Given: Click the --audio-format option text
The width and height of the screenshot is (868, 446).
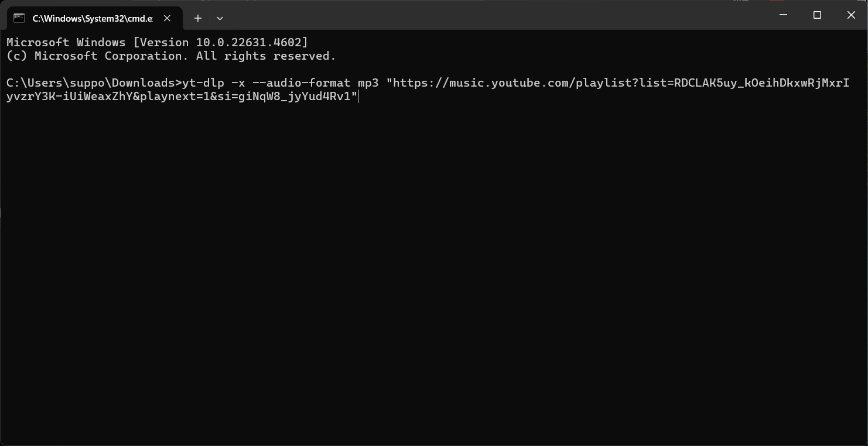Looking at the screenshot, I should tap(302, 83).
